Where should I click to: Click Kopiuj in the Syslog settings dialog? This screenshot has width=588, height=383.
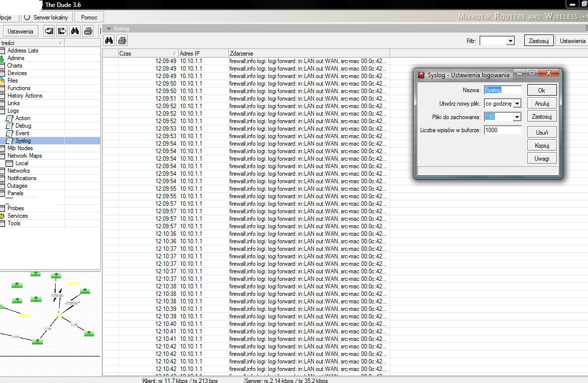click(541, 145)
